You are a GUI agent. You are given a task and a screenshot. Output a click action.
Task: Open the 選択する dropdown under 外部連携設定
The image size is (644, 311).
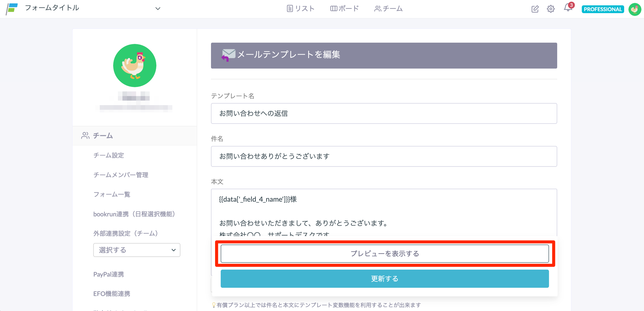click(x=136, y=250)
